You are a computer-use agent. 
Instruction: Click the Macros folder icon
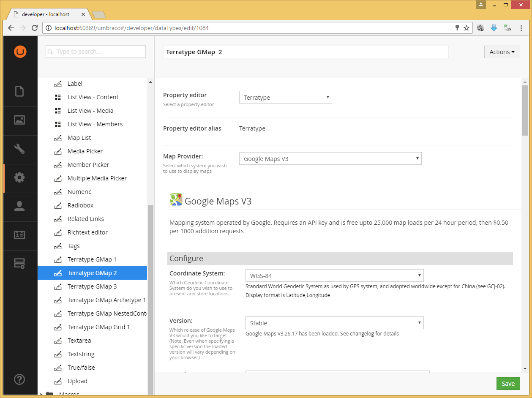[x=49, y=394]
